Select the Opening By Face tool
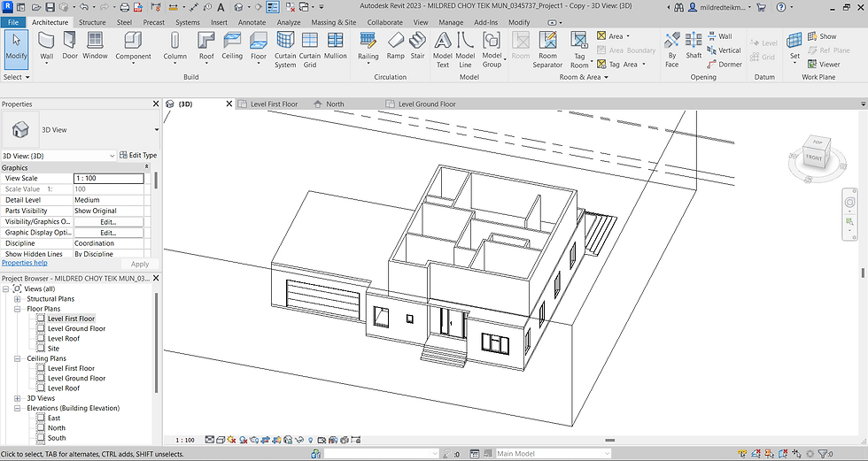The width and height of the screenshot is (868, 461). coord(672,50)
